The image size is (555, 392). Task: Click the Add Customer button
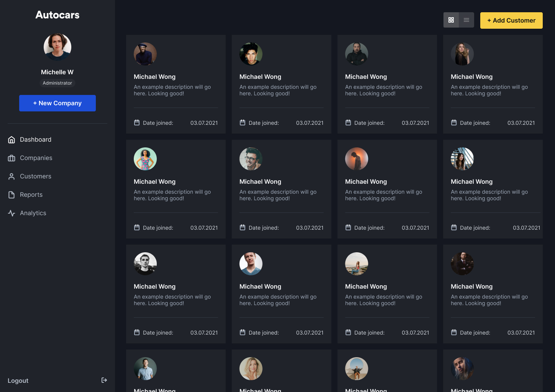click(x=511, y=20)
